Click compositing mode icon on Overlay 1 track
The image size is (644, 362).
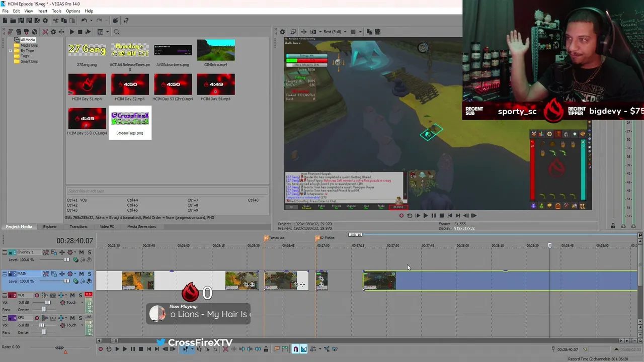pos(75,260)
